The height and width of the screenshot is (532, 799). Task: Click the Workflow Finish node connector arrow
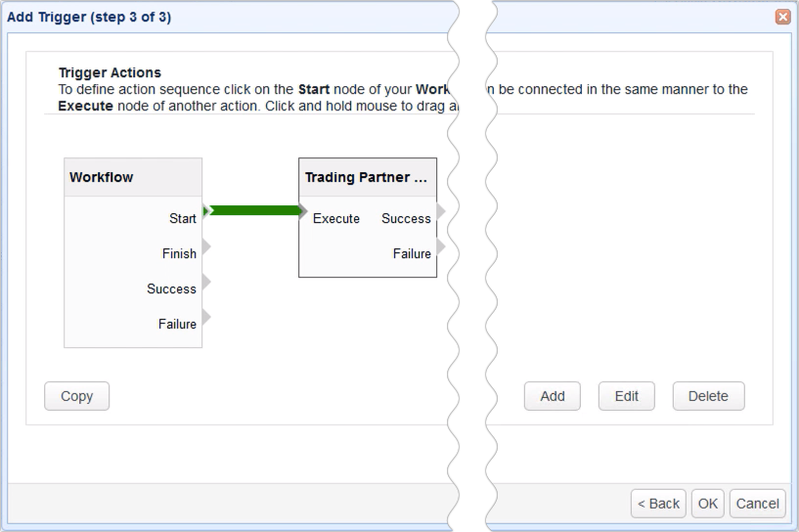(206, 246)
